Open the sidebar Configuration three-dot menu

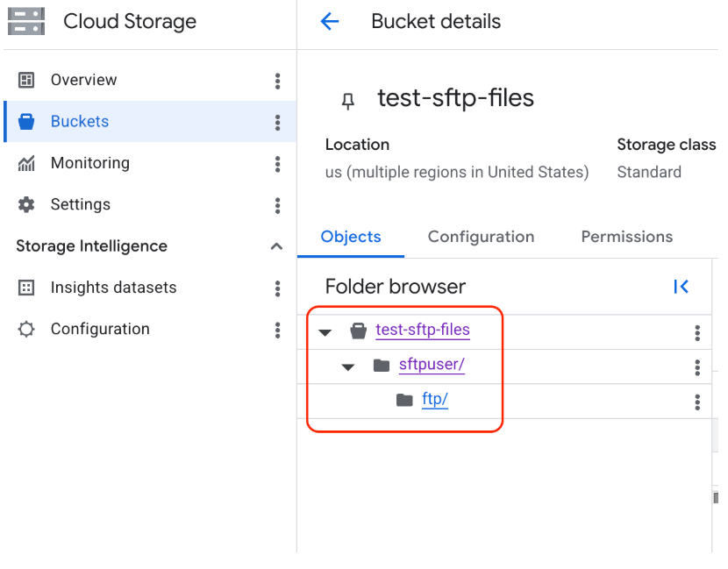[278, 330]
